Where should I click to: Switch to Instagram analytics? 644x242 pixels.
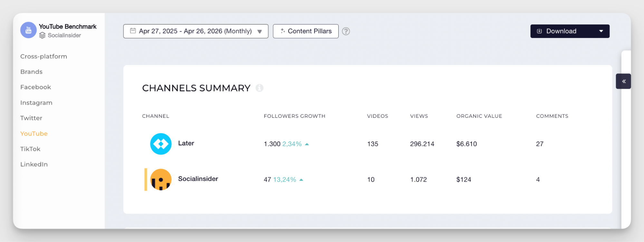36,103
